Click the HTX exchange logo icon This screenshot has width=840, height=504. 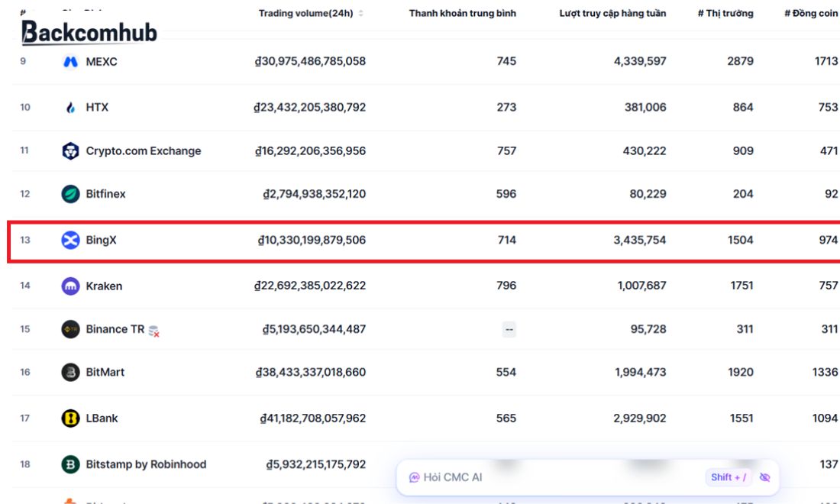coord(70,108)
